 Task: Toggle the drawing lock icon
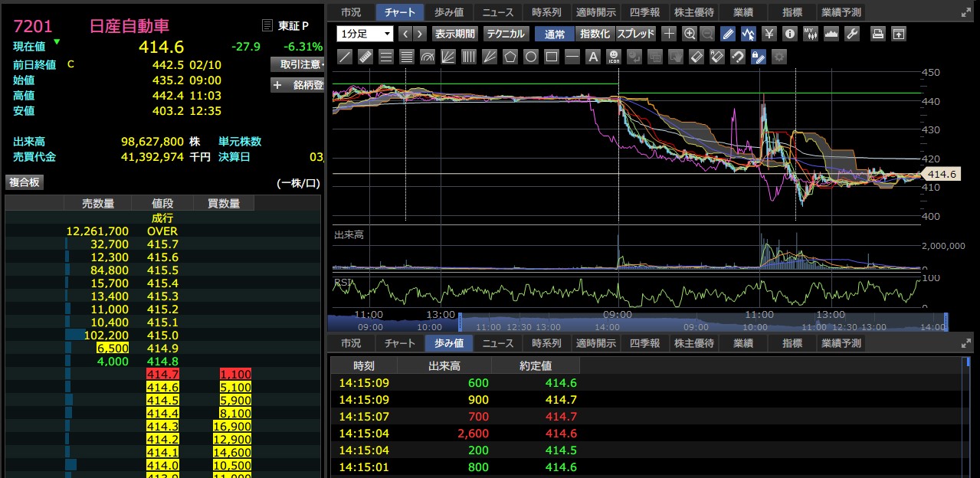[758, 57]
